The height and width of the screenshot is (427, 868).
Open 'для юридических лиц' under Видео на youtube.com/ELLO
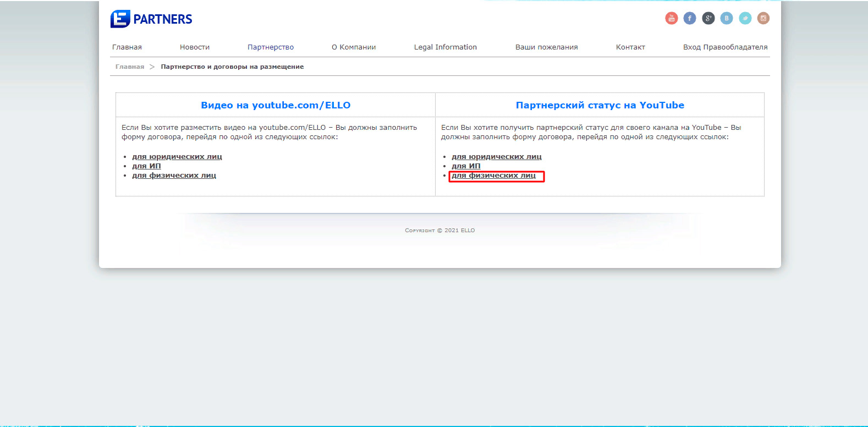coord(177,157)
